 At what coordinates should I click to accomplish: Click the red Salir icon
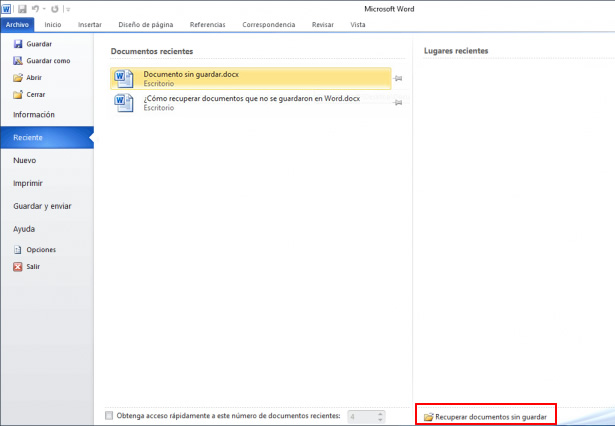coord(18,267)
